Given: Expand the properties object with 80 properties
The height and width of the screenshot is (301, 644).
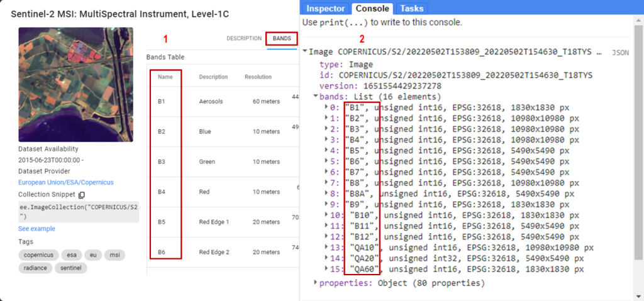Looking at the screenshot, I should pyautogui.click(x=316, y=283).
